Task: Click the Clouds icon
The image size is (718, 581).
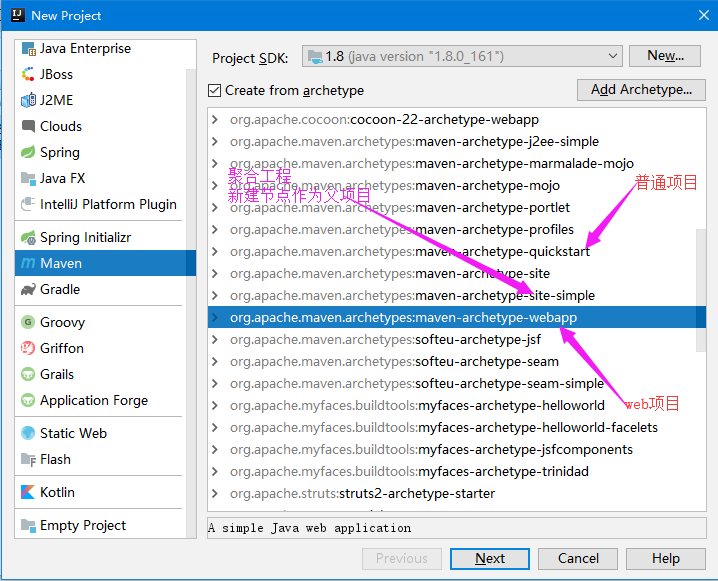Action: pyautogui.click(x=28, y=126)
